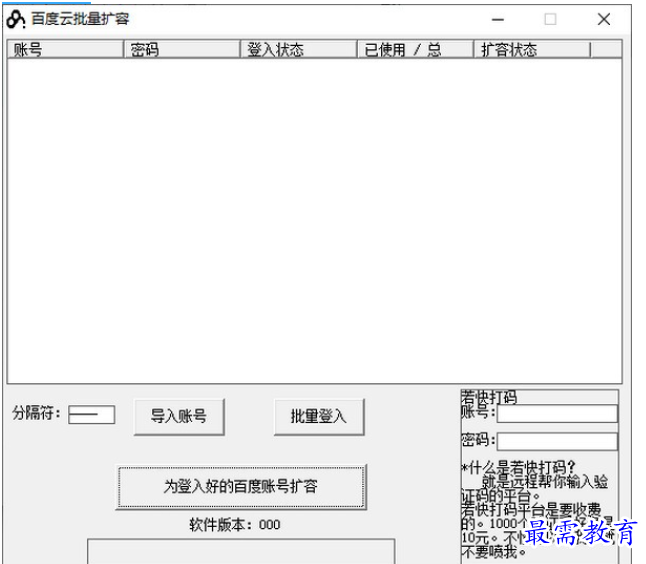Click the 密码 column header
646x564 pixels.
[182, 49]
